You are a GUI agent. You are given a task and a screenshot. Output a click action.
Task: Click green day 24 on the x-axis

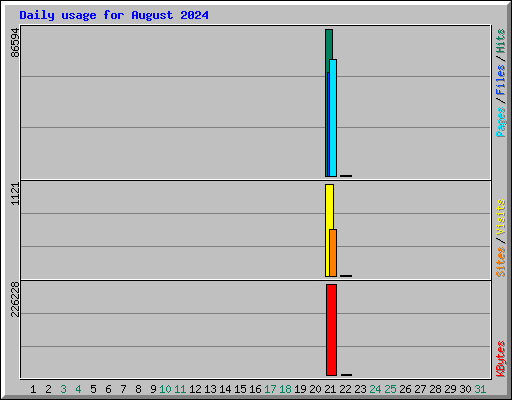[x=375, y=389]
